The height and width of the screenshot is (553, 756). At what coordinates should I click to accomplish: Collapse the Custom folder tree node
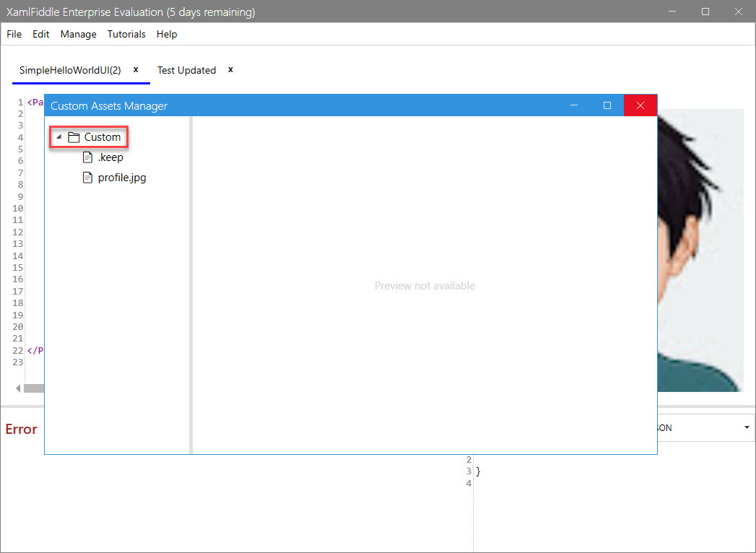point(58,137)
